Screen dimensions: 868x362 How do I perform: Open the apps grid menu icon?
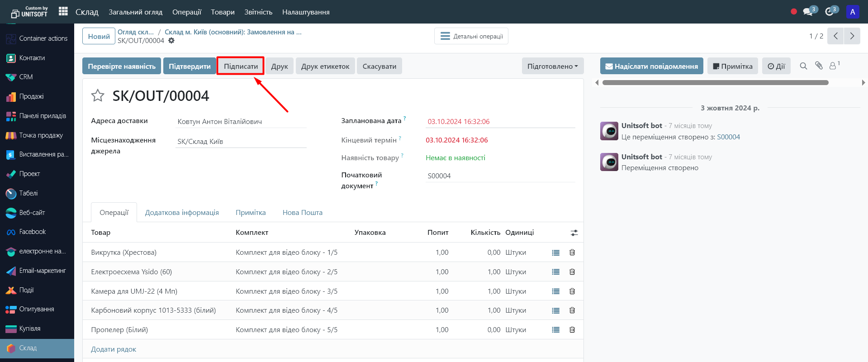pyautogui.click(x=63, y=11)
